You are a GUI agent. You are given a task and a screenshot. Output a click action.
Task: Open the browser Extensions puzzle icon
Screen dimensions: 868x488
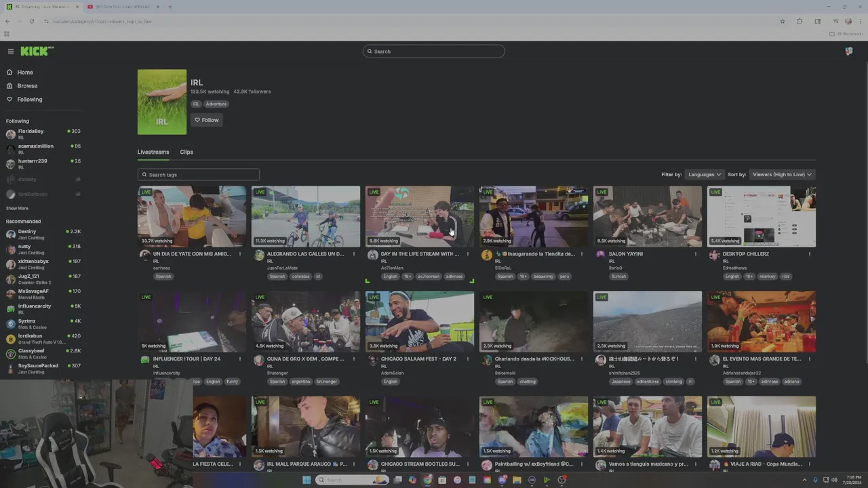click(800, 21)
